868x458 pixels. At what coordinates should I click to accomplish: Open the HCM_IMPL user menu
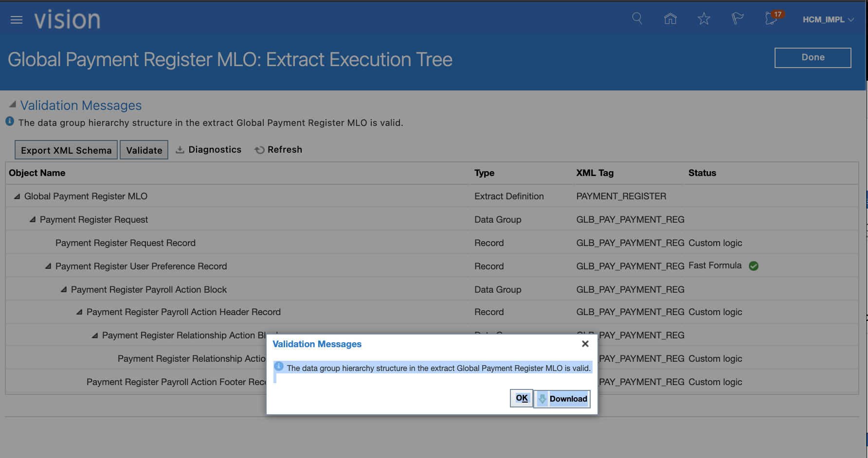point(828,19)
